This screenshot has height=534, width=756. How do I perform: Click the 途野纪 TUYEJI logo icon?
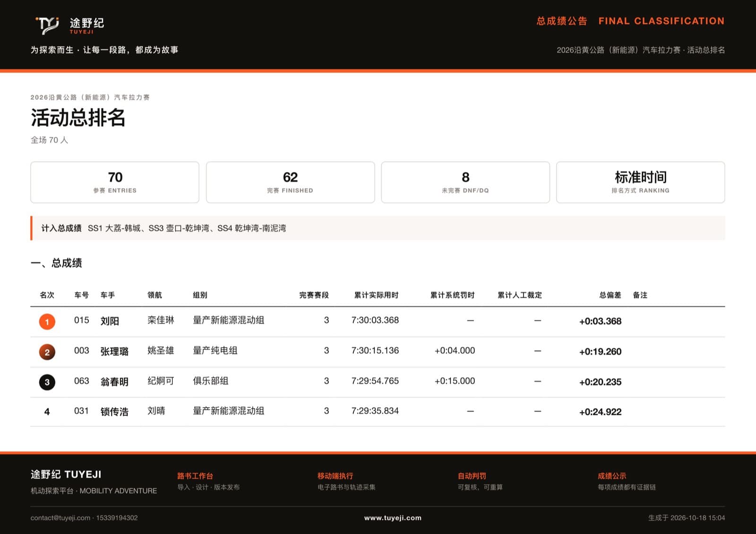(47, 25)
